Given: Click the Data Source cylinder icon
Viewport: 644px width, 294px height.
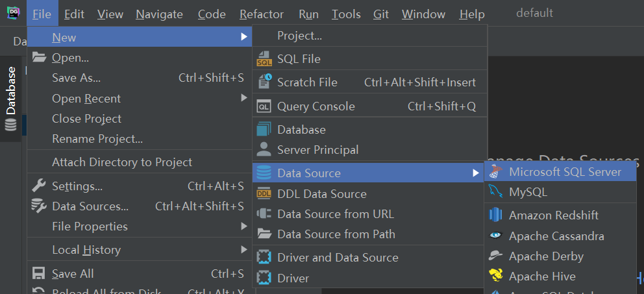Looking at the screenshot, I should pos(264,173).
